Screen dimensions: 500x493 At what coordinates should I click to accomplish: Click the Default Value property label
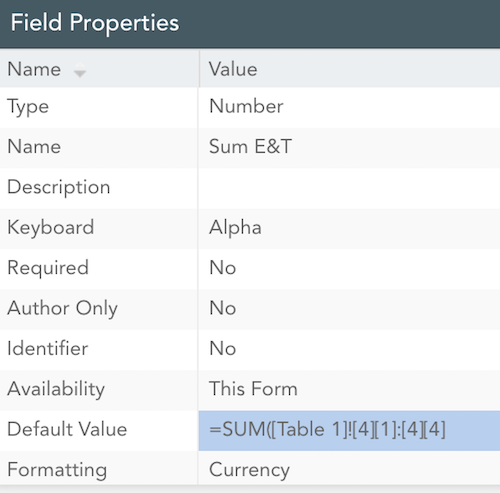[67, 429]
